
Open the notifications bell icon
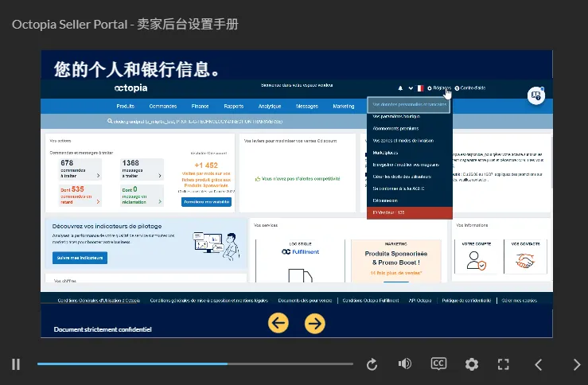(400, 88)
